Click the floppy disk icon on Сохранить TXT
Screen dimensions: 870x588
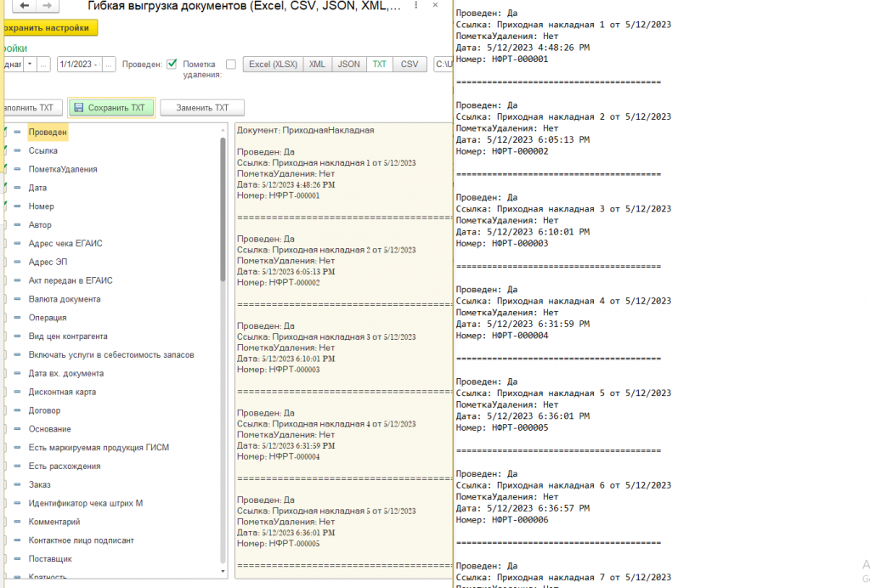(79, 108)
